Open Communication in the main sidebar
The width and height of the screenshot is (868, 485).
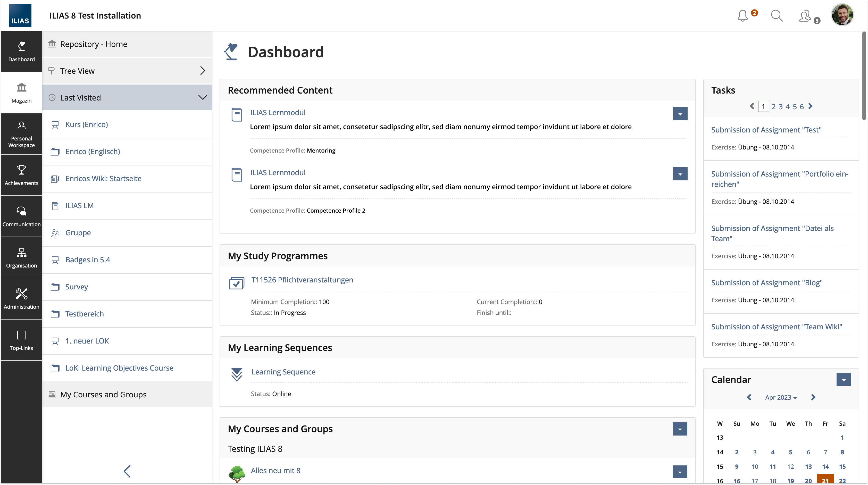[x=21, y=216]
